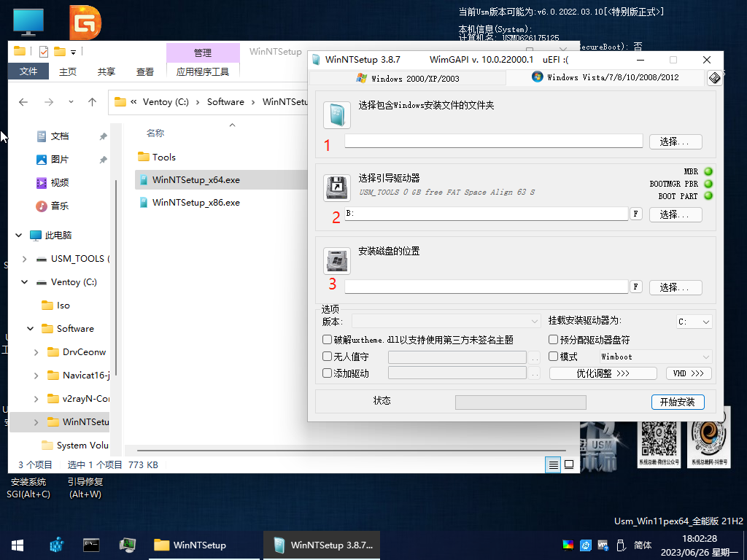747x560 pixels.
Task: Open recent locations dropdown in Explorer
Action: click(x=71, y=102)
